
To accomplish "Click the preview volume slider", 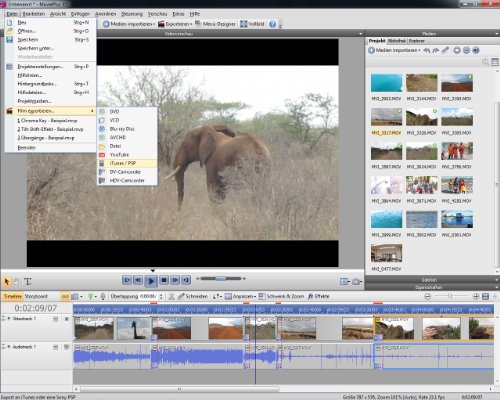I will 221,278.
